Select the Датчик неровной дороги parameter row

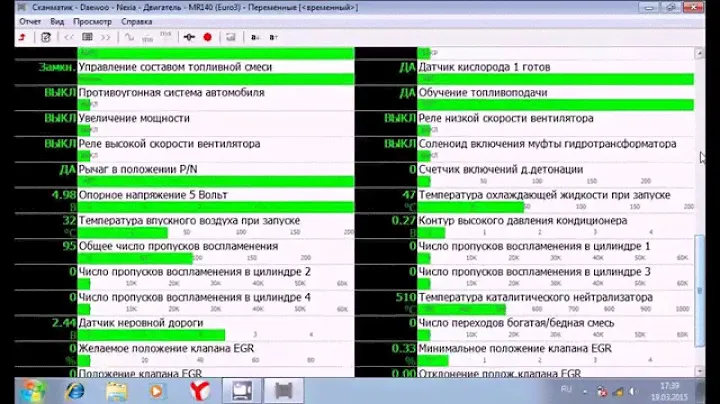tap(140, 323)
